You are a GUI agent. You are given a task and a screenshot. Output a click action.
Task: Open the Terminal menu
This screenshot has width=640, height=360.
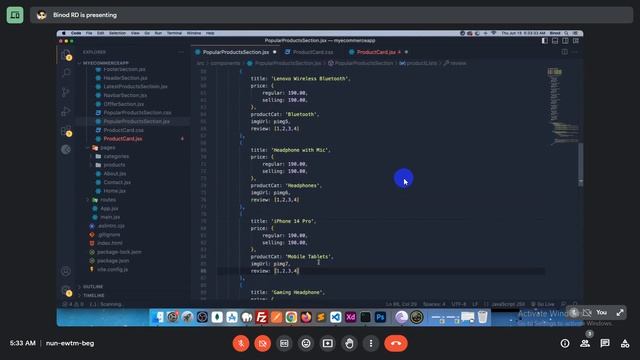click(174, 33)
